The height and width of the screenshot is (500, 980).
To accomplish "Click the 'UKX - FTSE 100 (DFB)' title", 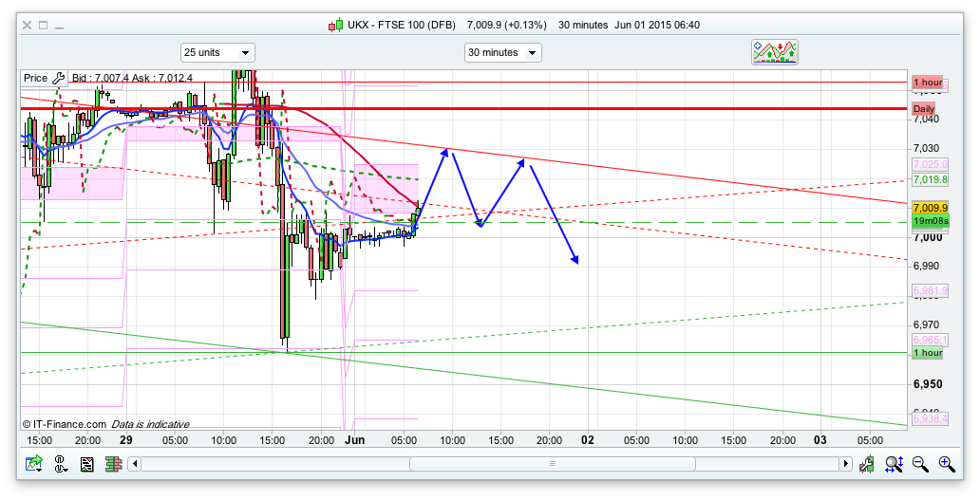I will 404,25.
